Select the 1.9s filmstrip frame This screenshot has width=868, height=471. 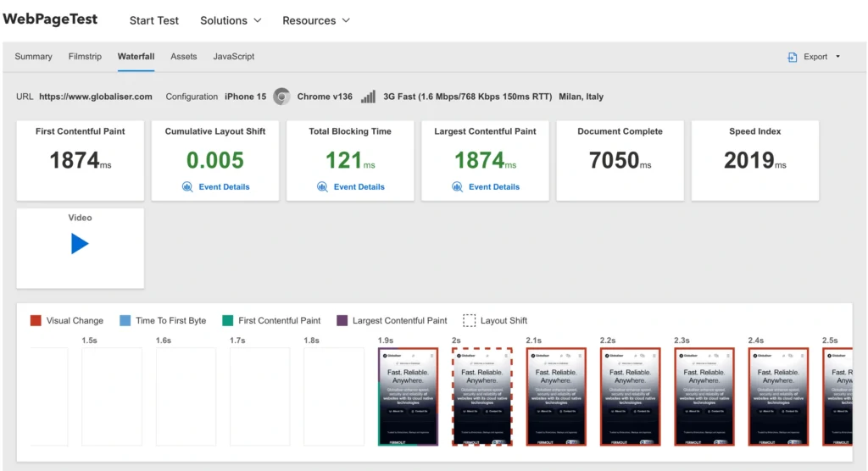pos(408,396)
